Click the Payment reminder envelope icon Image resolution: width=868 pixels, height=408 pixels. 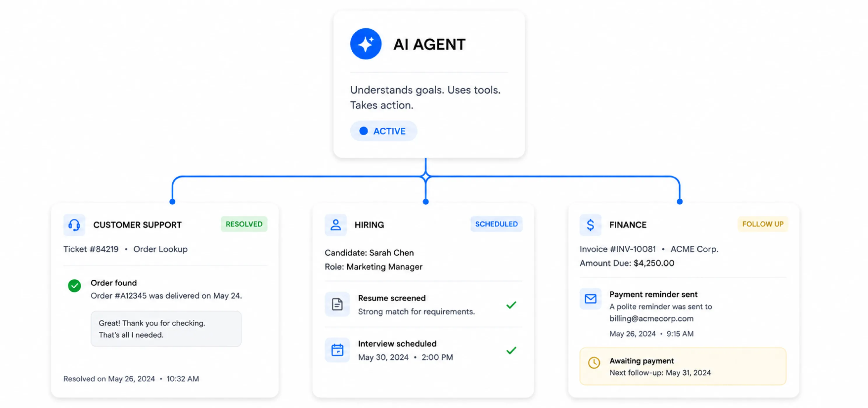tap(590, 299)
